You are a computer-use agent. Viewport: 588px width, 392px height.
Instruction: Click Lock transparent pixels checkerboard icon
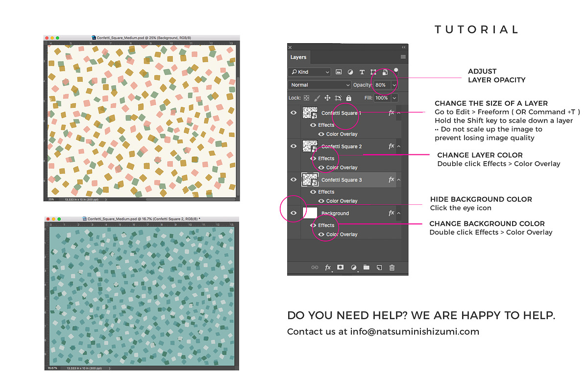coord(307,98)
